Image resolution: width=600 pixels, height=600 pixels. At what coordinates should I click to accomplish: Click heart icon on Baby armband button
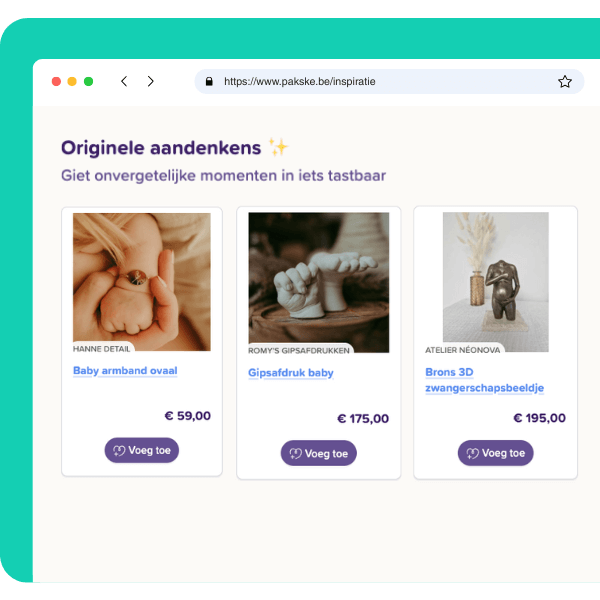[x=119, y=451]
